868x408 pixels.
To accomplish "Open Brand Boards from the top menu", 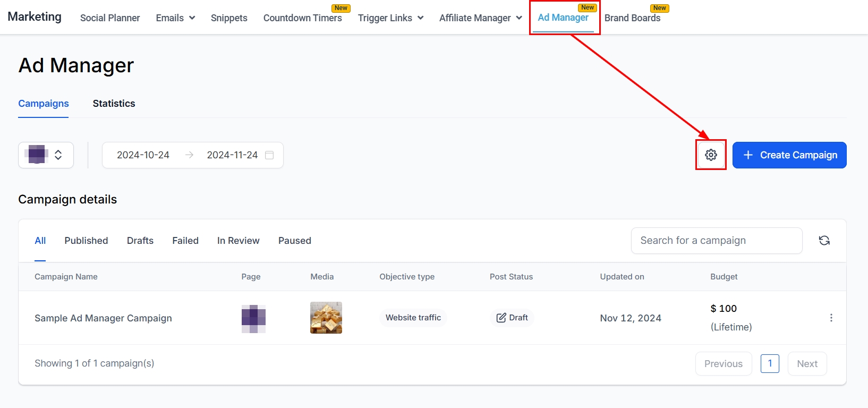I will pos(632,18).
